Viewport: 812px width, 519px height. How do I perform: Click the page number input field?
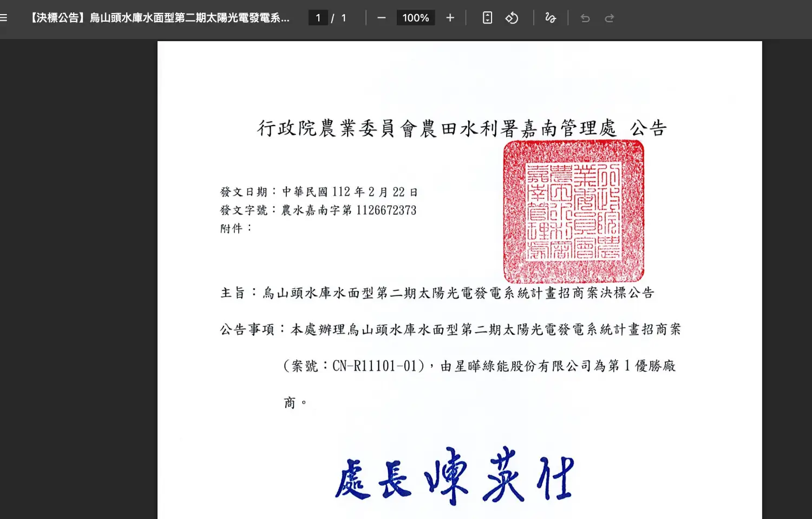318,18
